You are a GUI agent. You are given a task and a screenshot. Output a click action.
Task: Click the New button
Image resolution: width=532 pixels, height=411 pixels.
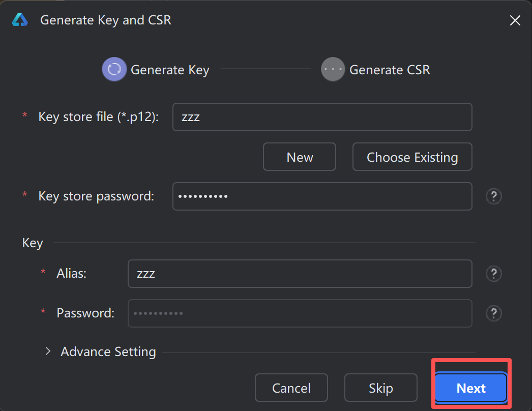[x=299, y=157]
